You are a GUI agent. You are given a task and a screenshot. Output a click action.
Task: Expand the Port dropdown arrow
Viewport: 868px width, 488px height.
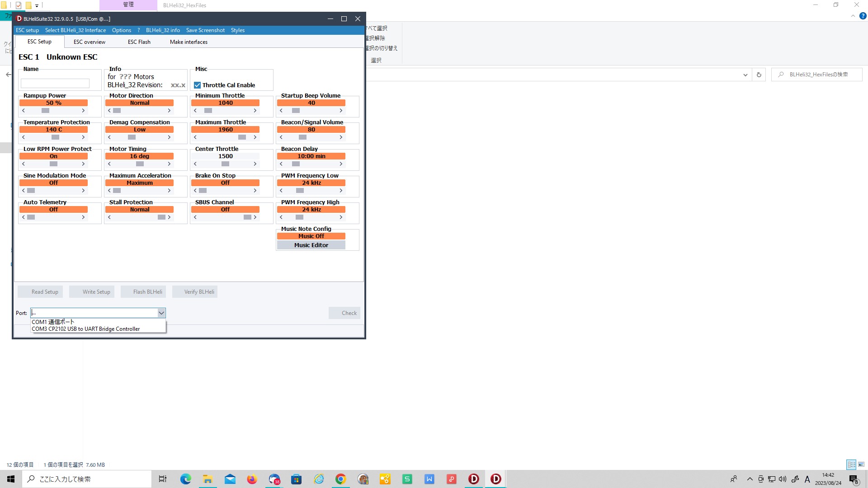click(x=161, y=313)
